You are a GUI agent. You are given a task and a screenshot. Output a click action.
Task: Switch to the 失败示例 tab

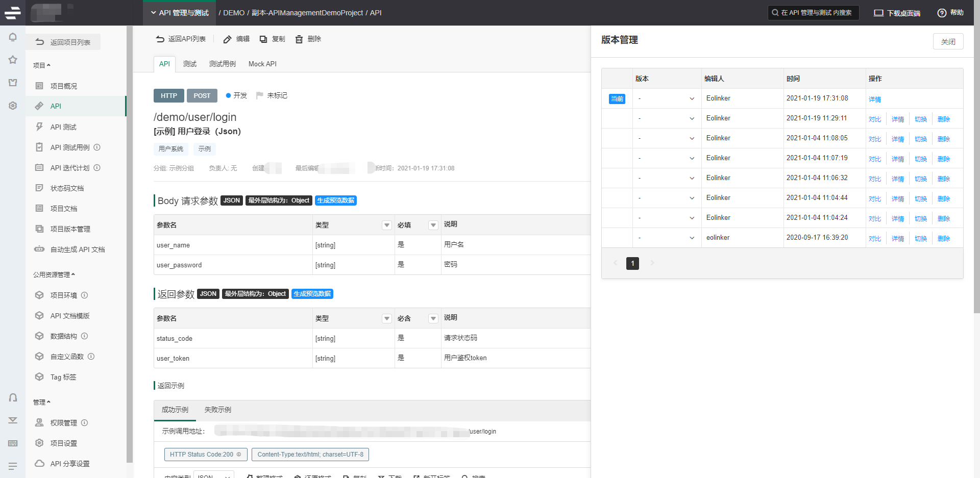[x=218, y=410]
